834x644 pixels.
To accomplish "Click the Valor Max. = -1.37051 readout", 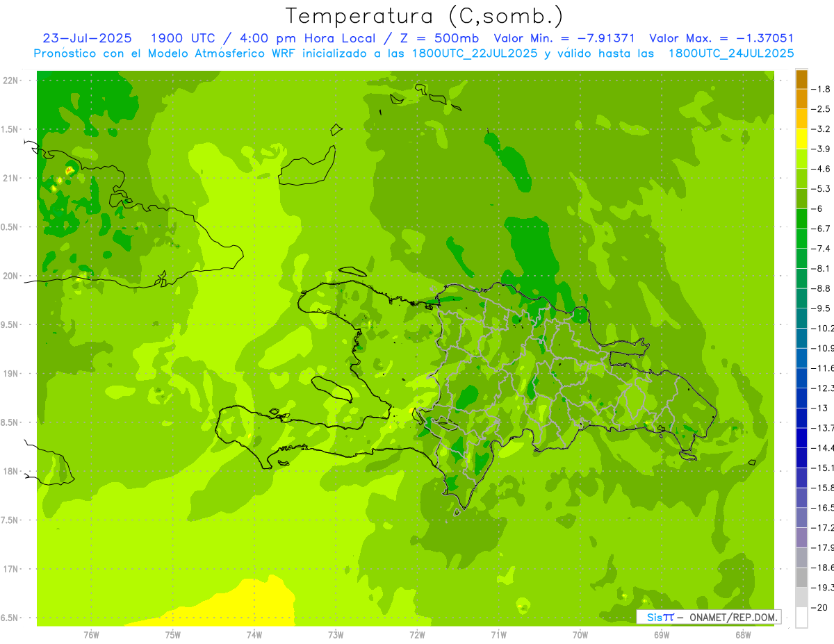I will (x=721, y=38).
